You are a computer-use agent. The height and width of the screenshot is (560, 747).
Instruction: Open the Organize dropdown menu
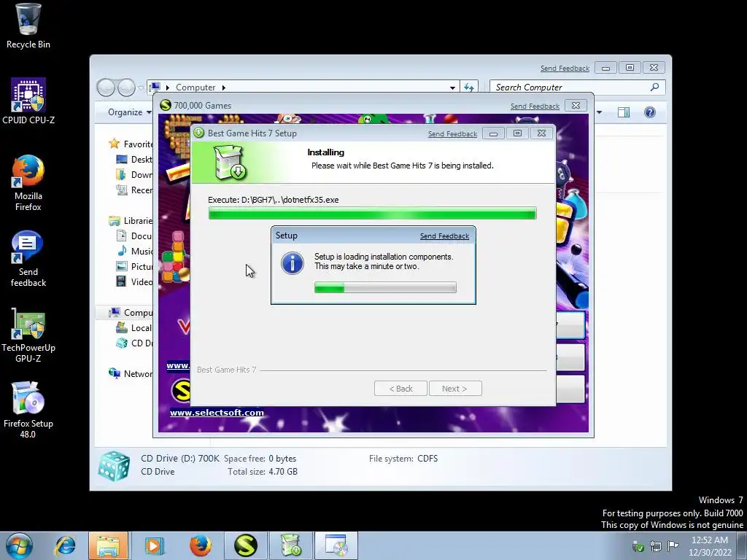pyautogui.click(x=130, y=112)
